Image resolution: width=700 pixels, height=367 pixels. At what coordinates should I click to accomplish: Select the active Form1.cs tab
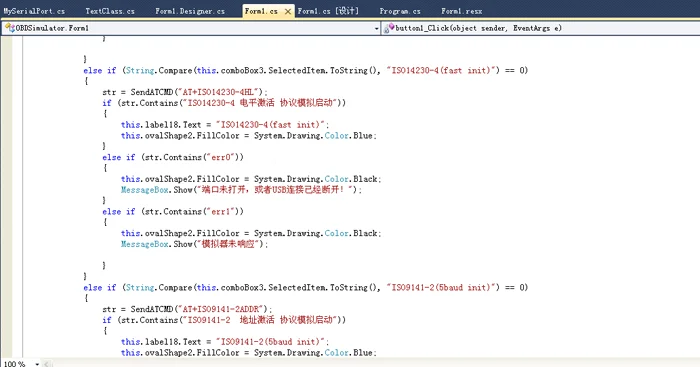(261, 11)
